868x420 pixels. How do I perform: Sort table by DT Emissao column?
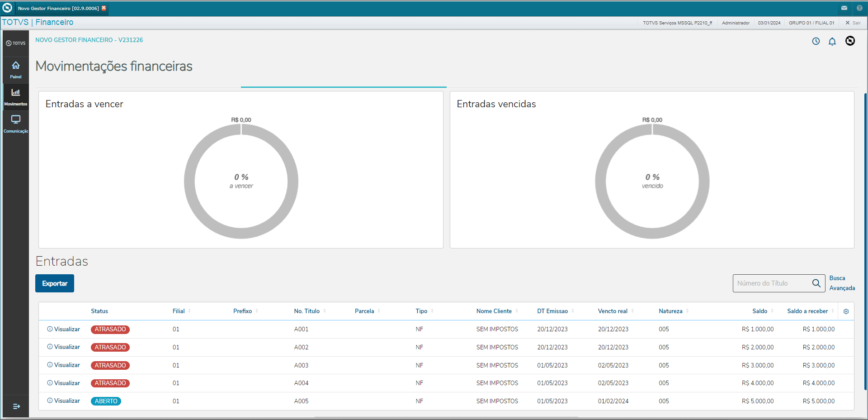coord(556,311)
